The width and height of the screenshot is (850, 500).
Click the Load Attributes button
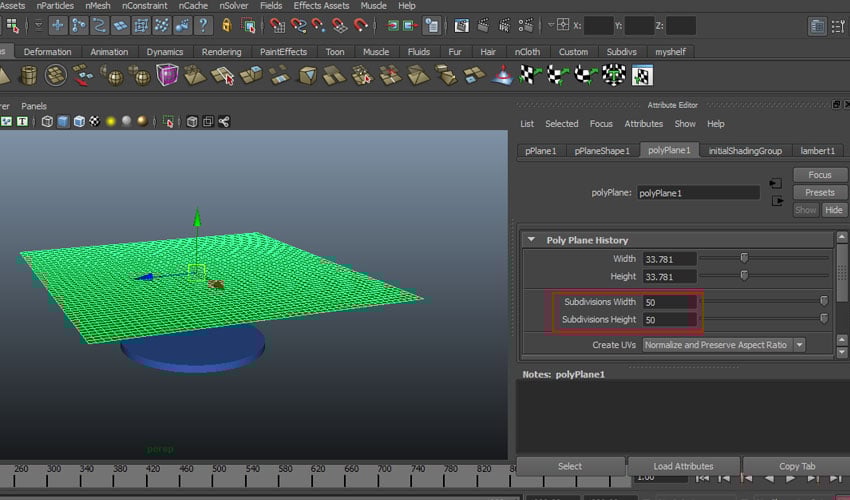684,466
